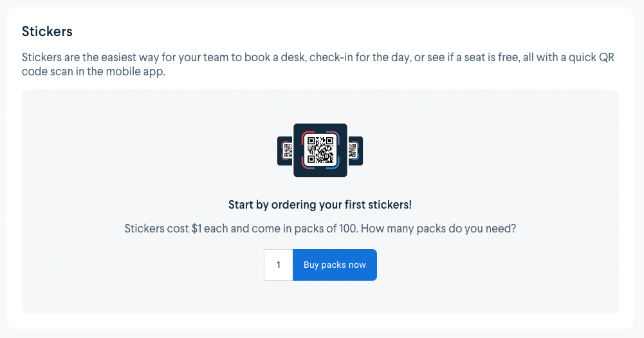Select the QR code inside the center sticker
This screenshot has width=644, height=338.
[320, 150]
